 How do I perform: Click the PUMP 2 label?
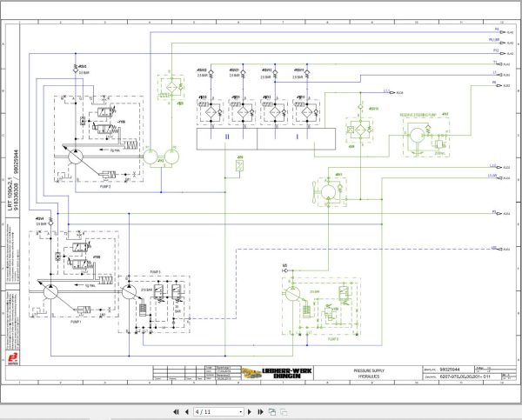(105, 187)
